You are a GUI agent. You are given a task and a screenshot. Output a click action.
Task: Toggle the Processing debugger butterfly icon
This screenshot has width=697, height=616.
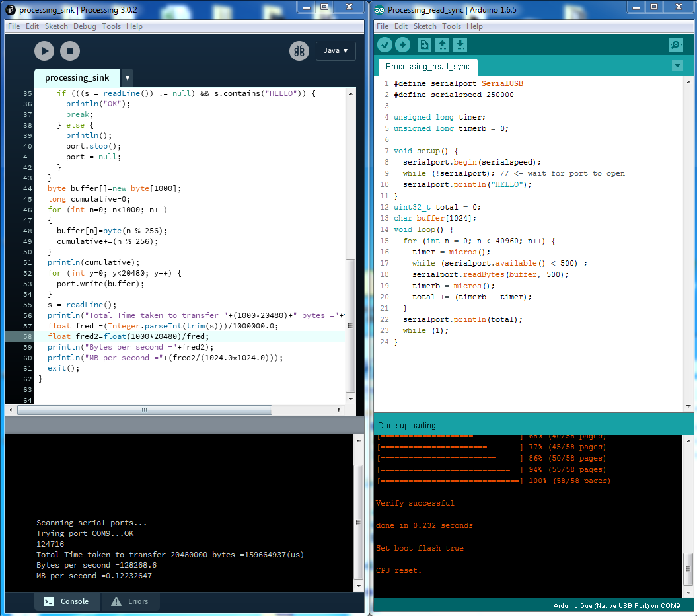(x=299, y=51)
